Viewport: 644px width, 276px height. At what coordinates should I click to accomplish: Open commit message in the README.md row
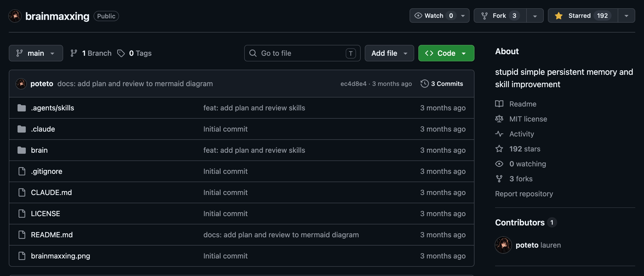[x=281, y=235]
